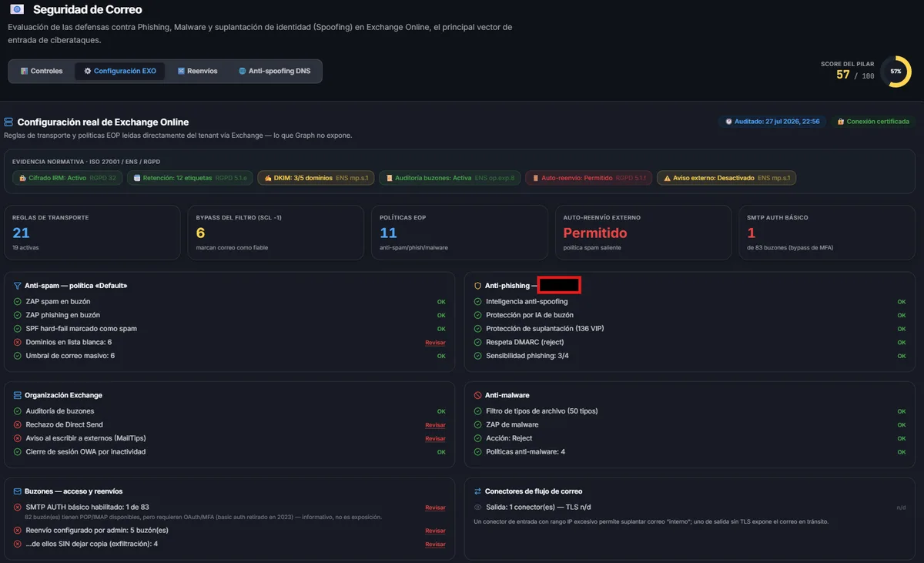Click the error icon for Dominios en lista blanca

click(x=18, y=342)
